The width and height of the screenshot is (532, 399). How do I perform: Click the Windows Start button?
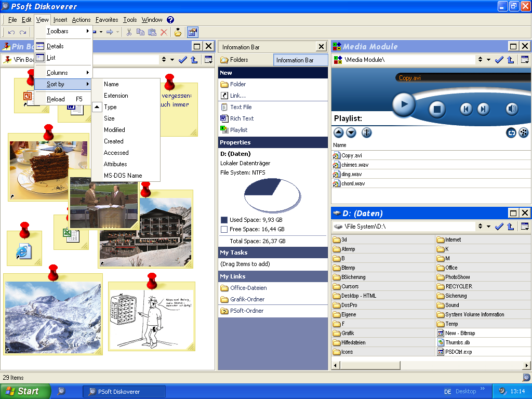[x=25, y=391]
